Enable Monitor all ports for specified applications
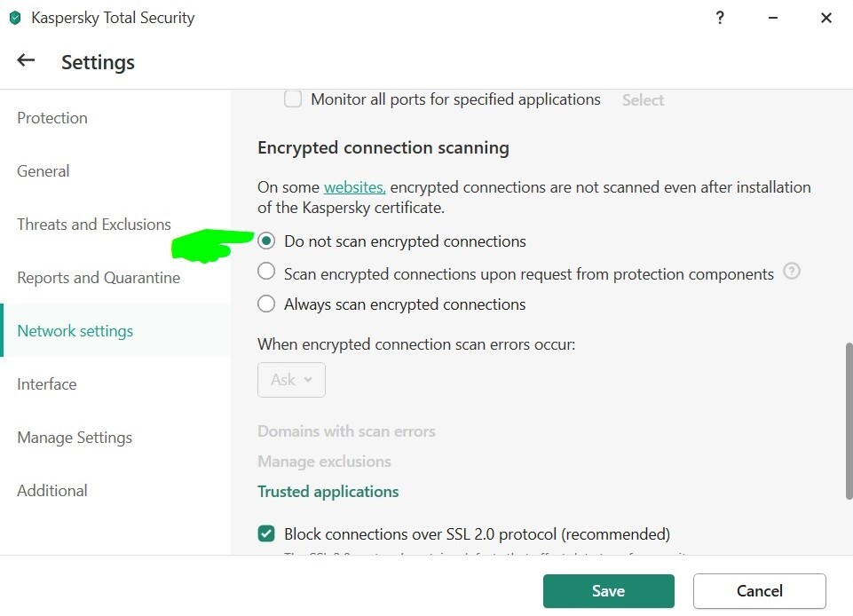 (293, 99)
